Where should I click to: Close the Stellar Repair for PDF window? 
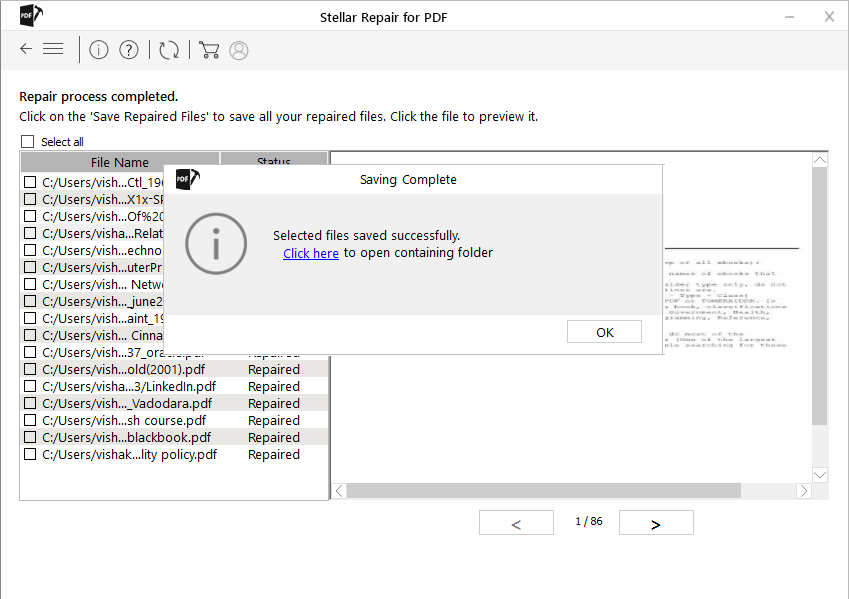pos(829,17)
